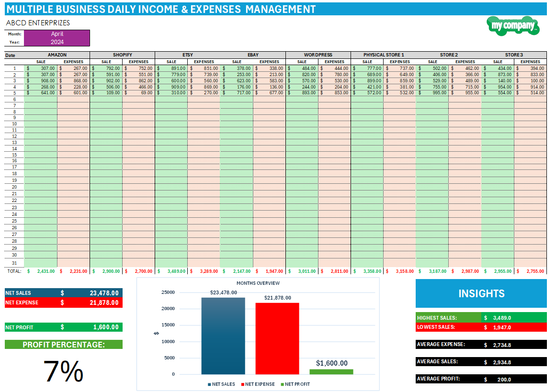Click the INSIGHTS panel header
Image resolution: width=556 pixels, height=392 pixels.
pos(481,293)
